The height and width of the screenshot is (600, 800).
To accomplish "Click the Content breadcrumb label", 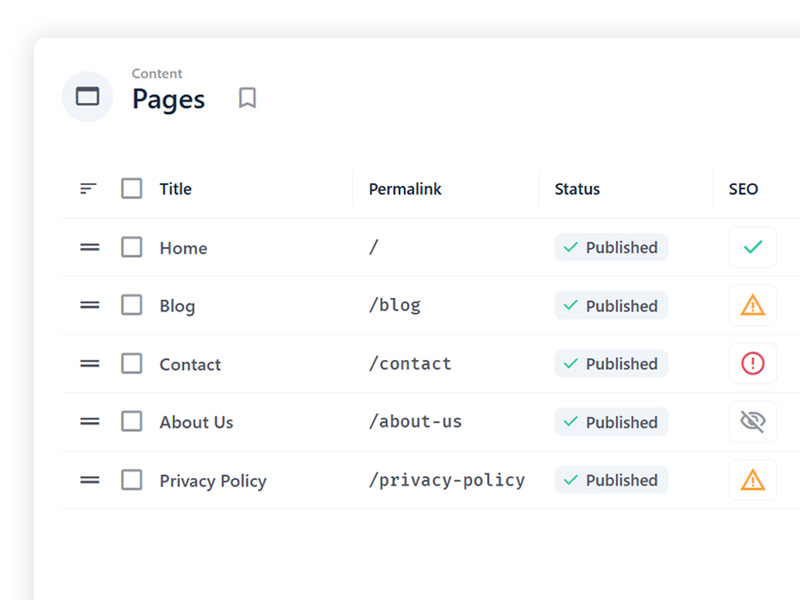I will click(x=156, y=73).
